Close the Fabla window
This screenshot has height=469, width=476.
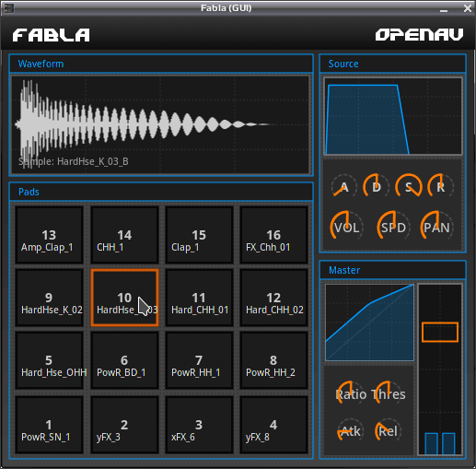coord(468,8)
